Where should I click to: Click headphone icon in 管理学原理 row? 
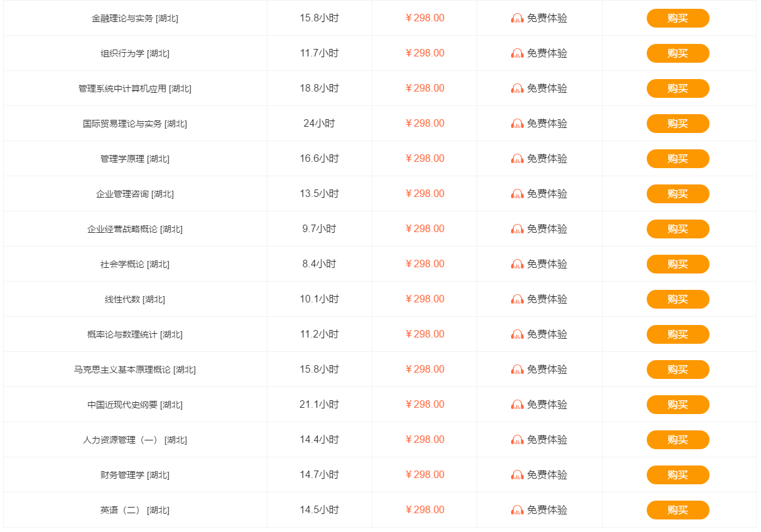pyautogui.click(x=517, y=159)
